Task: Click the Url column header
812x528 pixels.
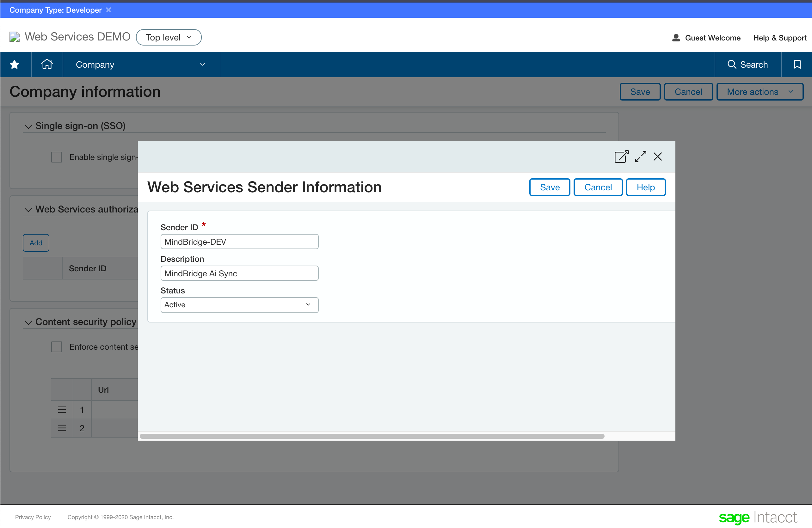Action: [x=103, y=390]
